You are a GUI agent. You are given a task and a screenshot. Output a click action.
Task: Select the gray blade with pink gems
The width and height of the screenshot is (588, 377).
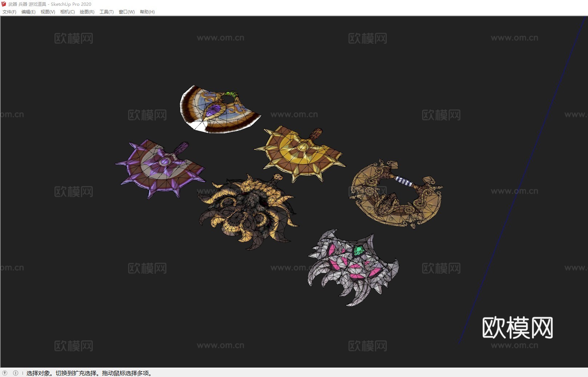[x=353, y=267]
